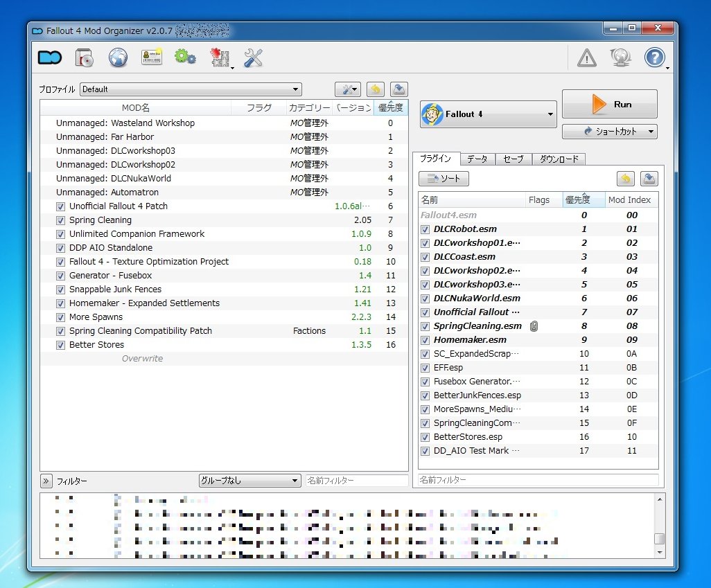Switch to the セーブ tab

(513, 159)
